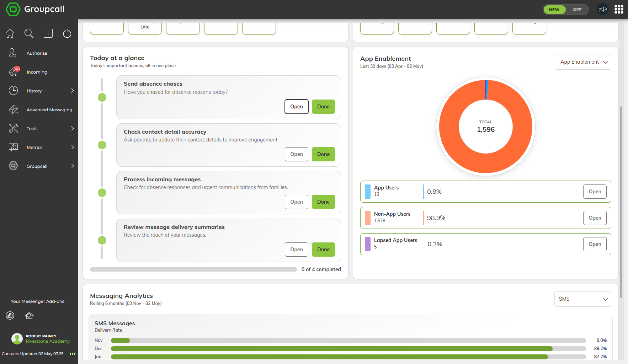This screenshot has height=364, width=628.
Task: Open the App Enablement dropdown
Action: [x=583, y=62]
